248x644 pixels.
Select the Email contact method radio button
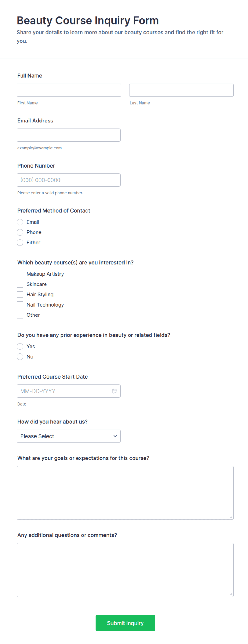point(20,222)
